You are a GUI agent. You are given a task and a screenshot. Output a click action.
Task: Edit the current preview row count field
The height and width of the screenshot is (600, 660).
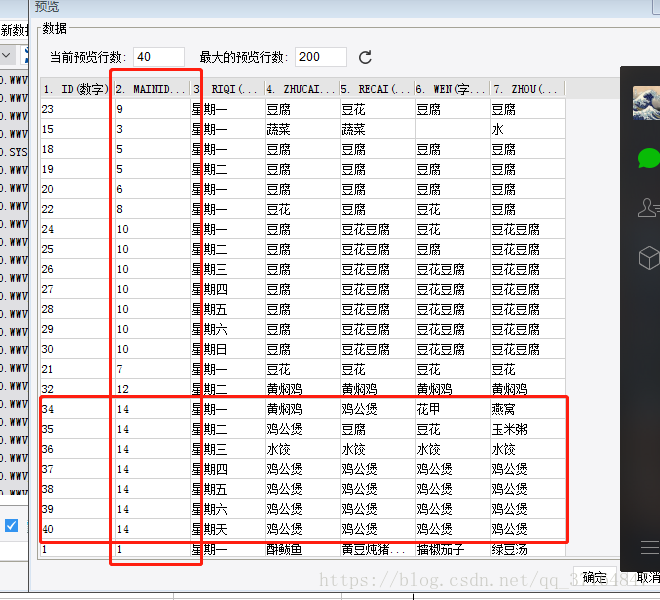pos(159,57)
